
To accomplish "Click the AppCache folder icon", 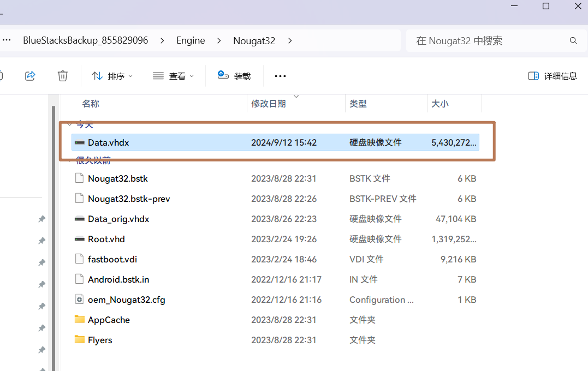I will pyautogui.click(x=80, y=319).
